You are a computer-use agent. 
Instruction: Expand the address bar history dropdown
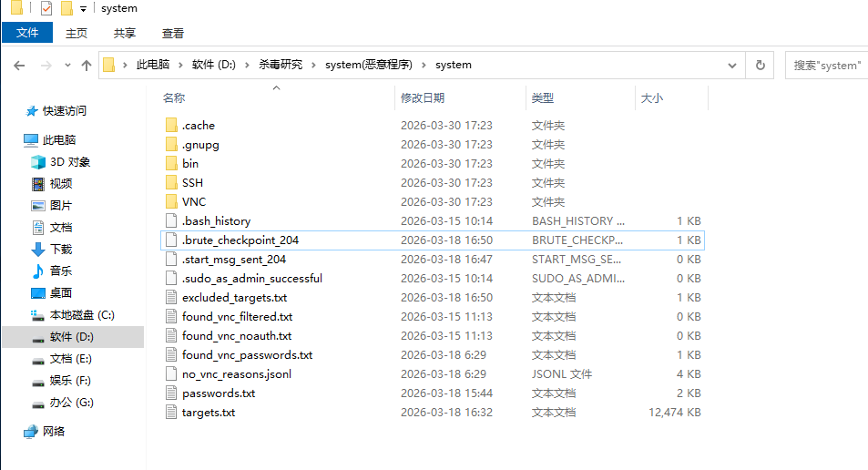[x=732, y=66]
